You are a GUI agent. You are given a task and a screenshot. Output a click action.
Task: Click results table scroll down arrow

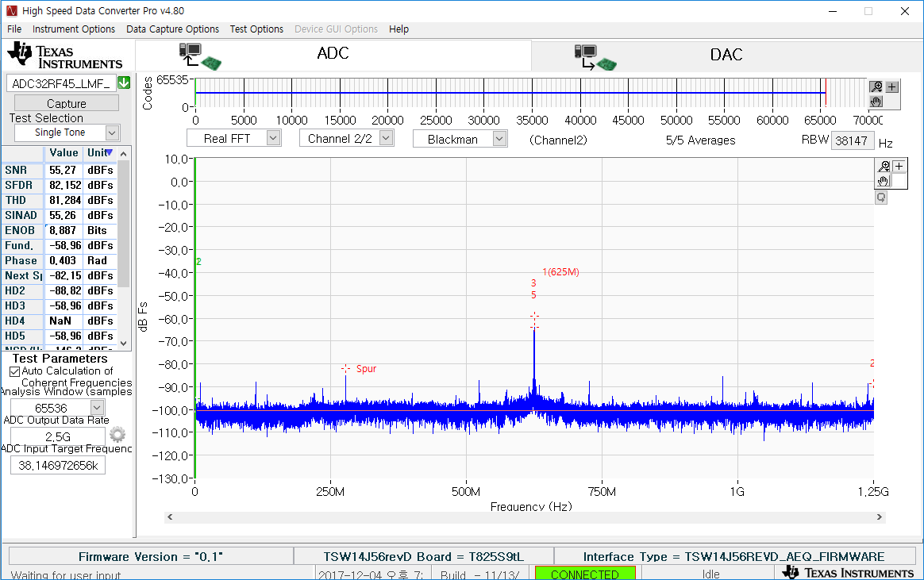coord(123,343)
